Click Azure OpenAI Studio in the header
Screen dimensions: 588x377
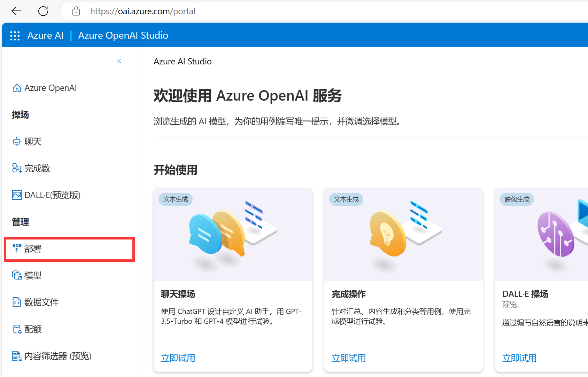(123, 36)
